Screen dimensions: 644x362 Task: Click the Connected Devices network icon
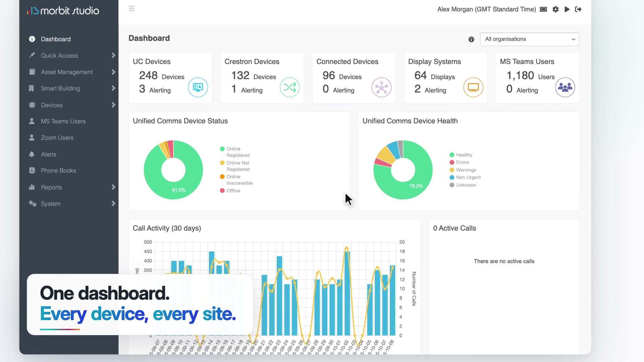click(x=381, y=87)
